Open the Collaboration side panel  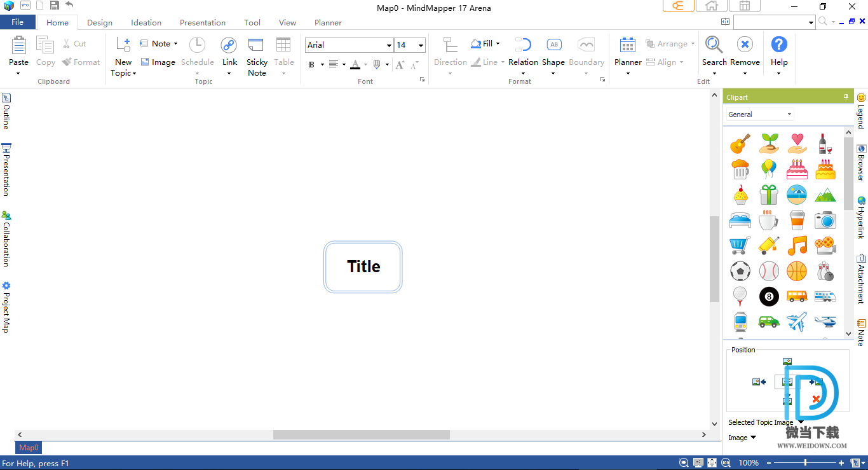[6, 238]
